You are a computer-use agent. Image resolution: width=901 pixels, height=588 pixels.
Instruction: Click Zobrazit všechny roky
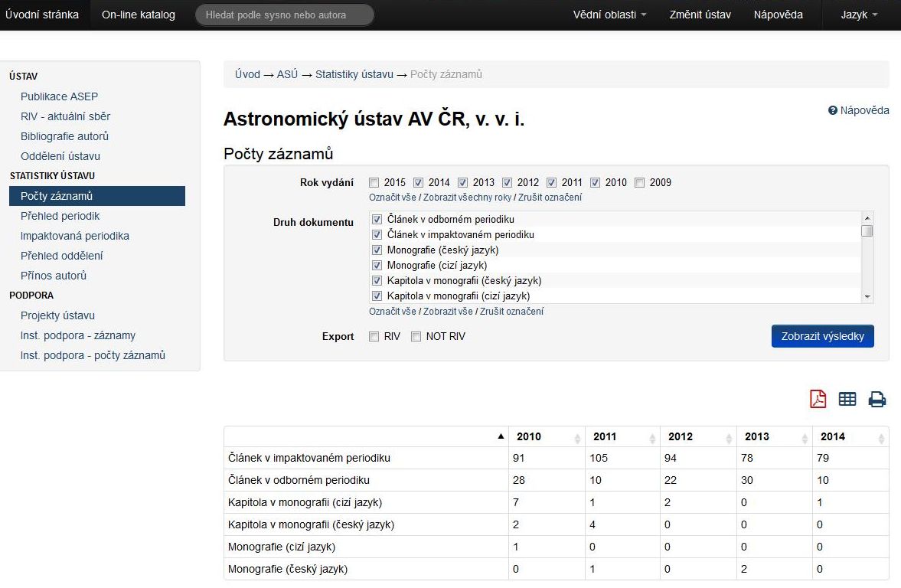tap(467, 198)
